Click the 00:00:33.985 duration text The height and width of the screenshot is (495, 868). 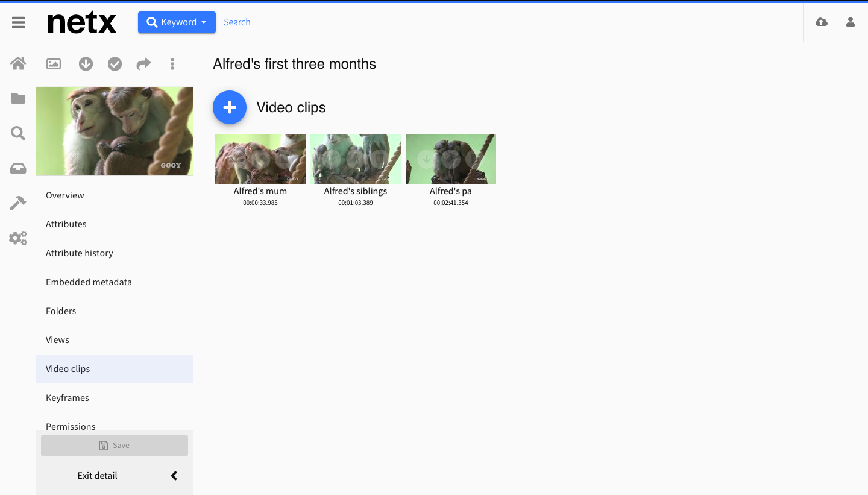coord(260,203)
